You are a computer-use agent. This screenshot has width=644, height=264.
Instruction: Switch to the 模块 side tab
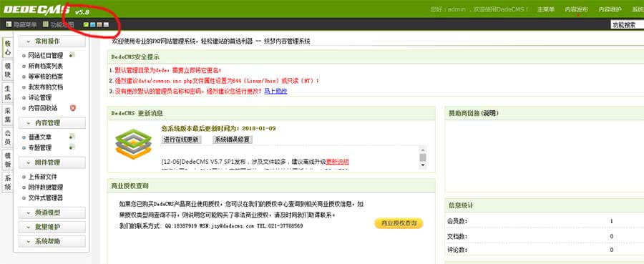(8, 70)
